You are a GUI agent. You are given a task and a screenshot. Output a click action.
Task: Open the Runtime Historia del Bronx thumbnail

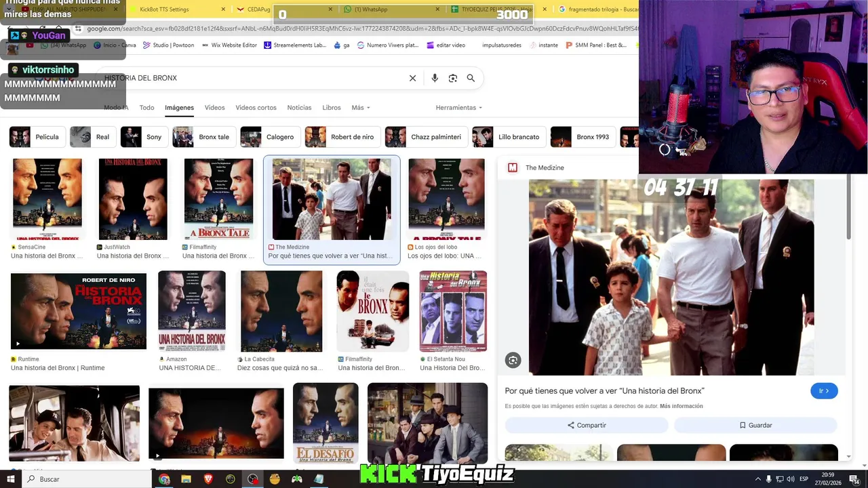pyautogui.click(x=79, y=311)
